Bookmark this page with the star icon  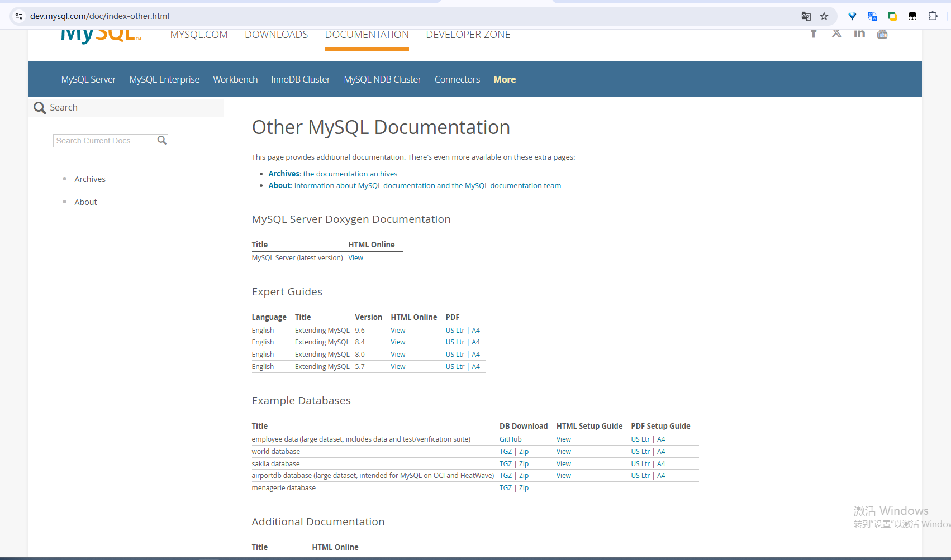coord(824,16)
